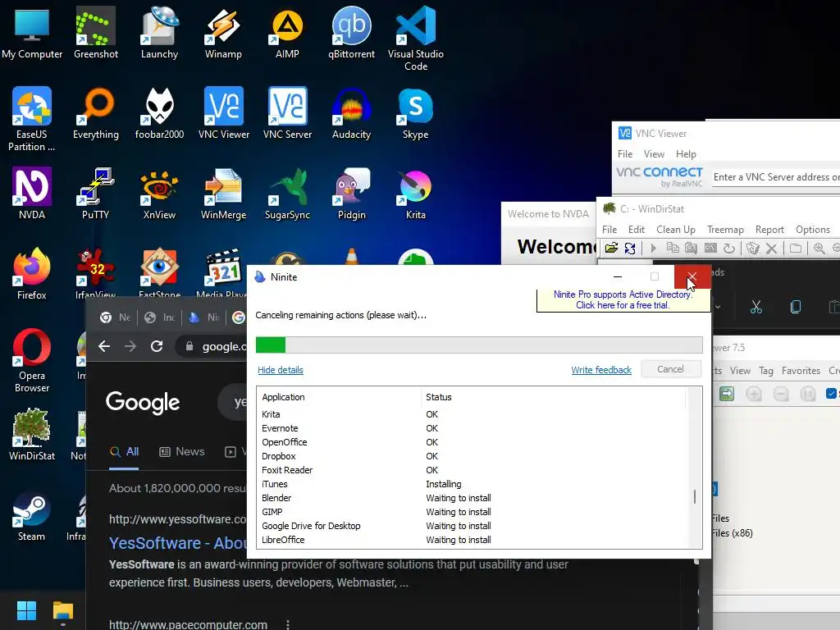Click Ninite Pro free trial banner
840x630 pixels.
click(623, 299)
